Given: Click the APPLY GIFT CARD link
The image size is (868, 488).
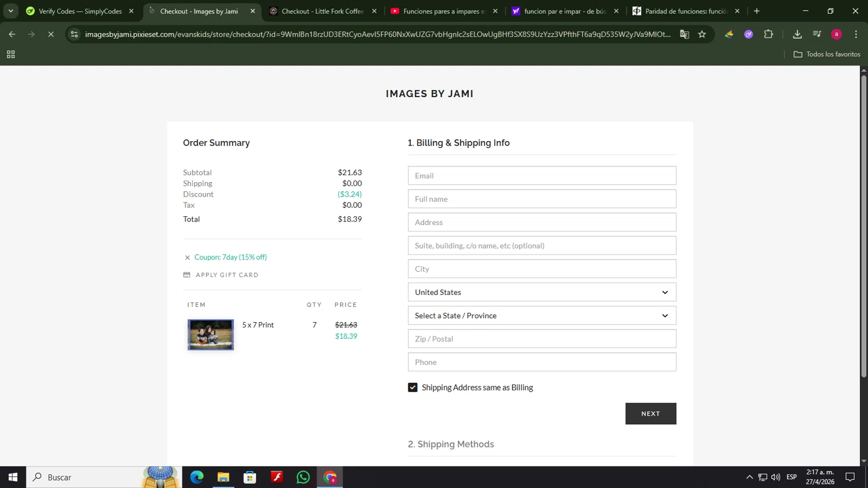Looking at the screenshot, I should click(x=227, y=275).
